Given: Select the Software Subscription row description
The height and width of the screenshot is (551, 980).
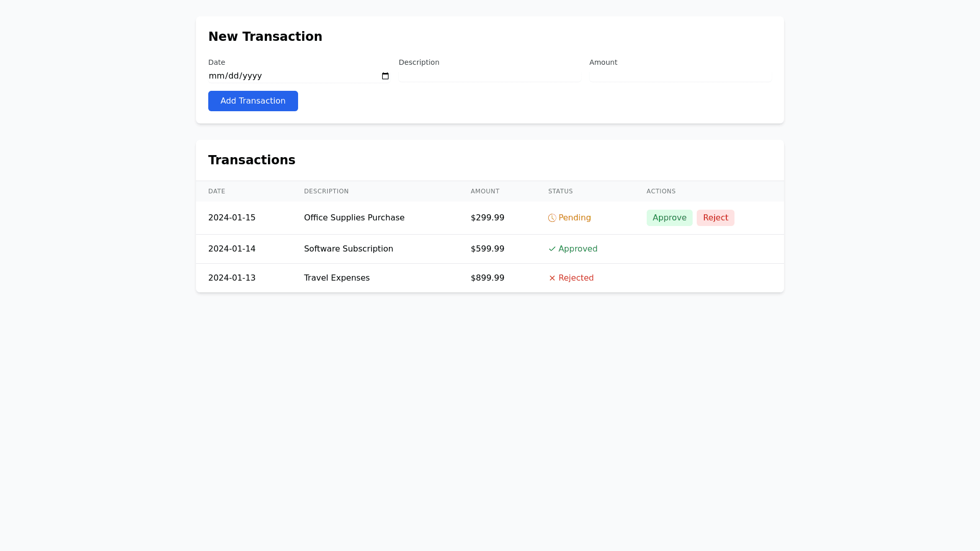Looking at the screenshot, I should [x=349, y=249].
